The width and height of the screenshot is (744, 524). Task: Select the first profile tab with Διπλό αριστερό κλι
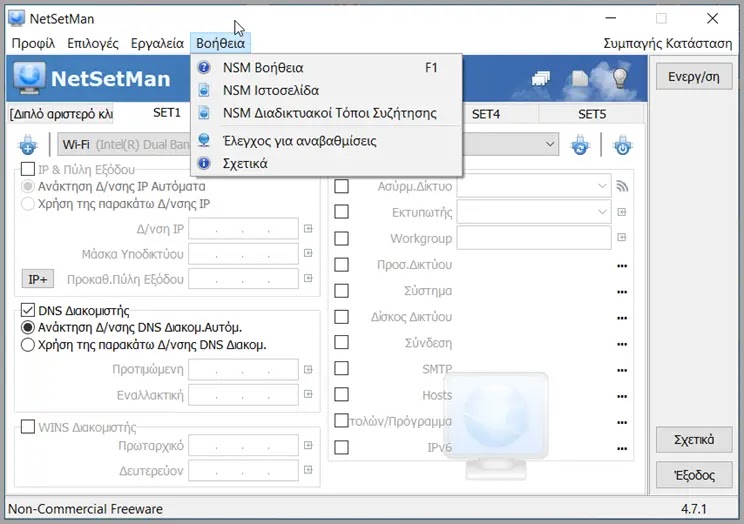(x=61, y=114)
